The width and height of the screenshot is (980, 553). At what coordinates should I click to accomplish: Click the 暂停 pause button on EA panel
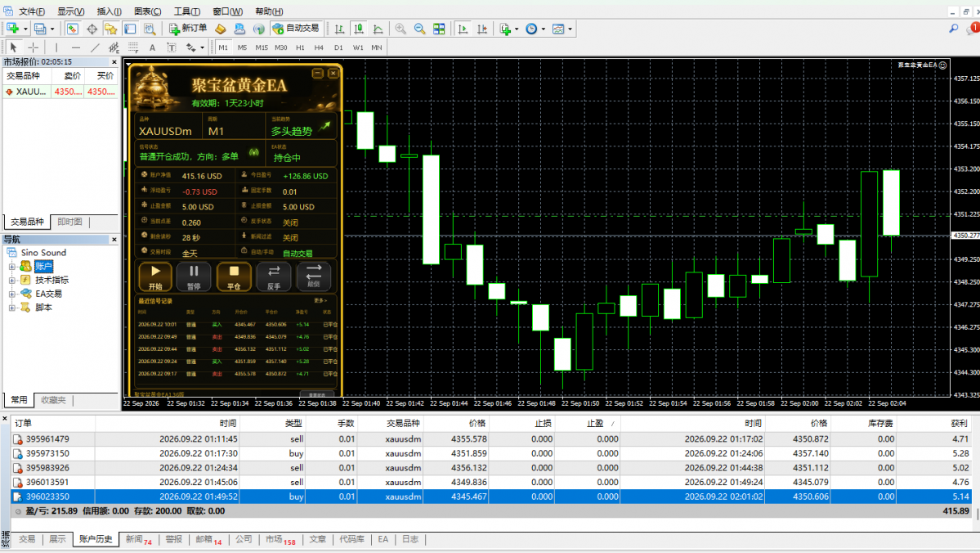point(194,277)
